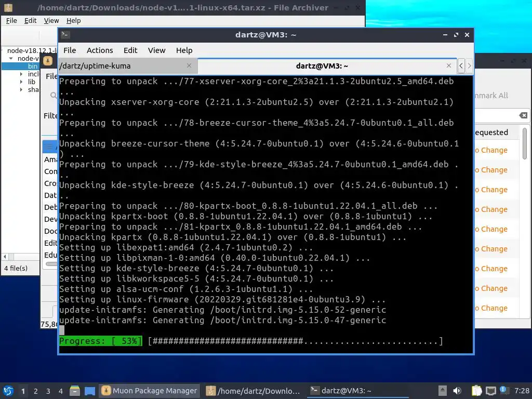Image resolution: width=532 pixels, height=399 pixels.
Task: Click the 7:28 clock in the taskbar
Action: point(522,391)
